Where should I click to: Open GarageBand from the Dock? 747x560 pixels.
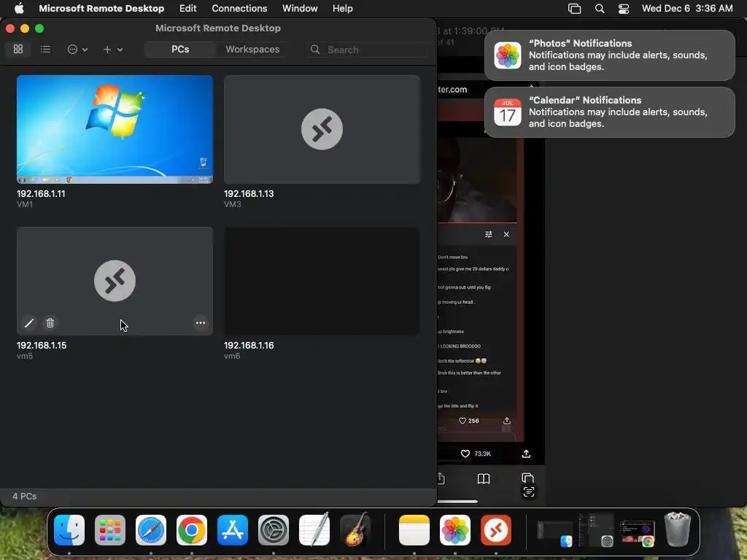coord(355,529)
